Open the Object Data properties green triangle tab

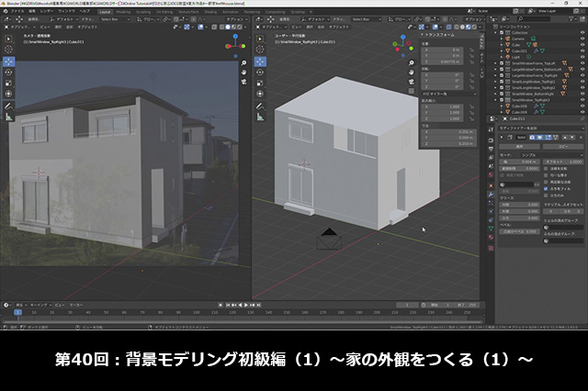click(491, 229)
